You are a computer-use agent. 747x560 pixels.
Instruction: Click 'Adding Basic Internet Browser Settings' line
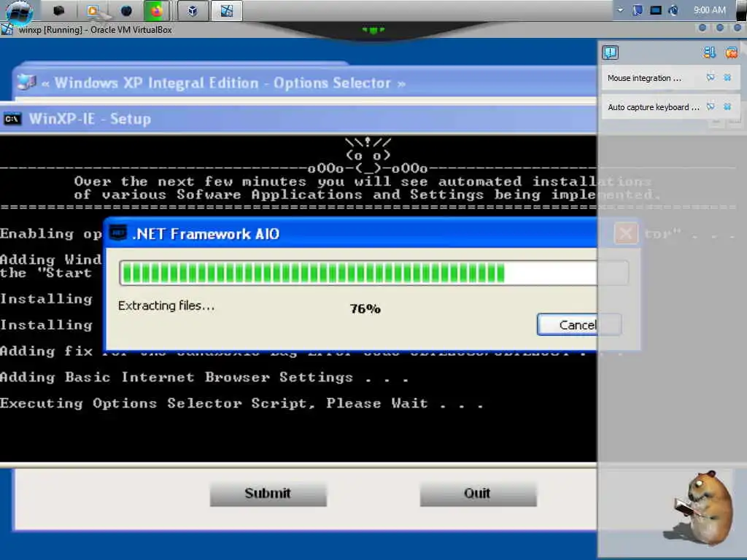(x=204, y=378)
